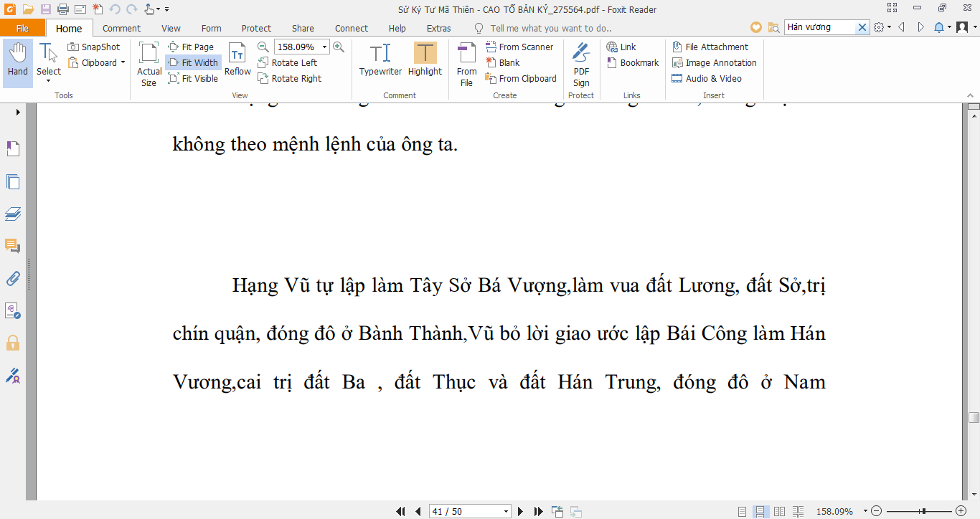Insert a Link
Screen dimensions: 980x519
tap(621, 47)
